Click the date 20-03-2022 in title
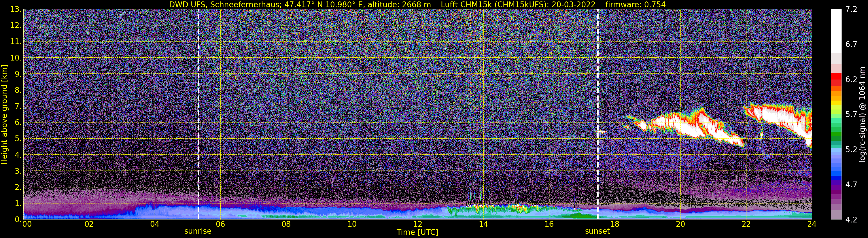The height and width of the screenshot is (238, 868). click(574, 4)
